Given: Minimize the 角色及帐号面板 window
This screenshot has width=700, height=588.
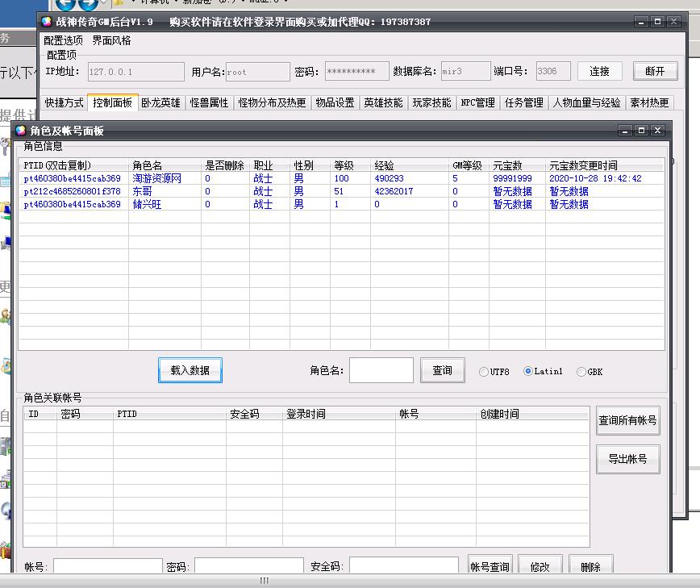Looking at the screenshot, I should pyautogui.click(x=625, y=131).
